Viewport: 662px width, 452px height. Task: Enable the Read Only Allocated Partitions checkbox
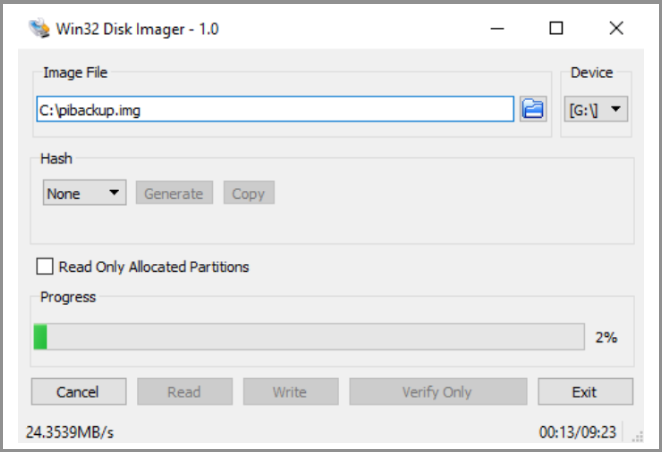[x=45, y=267]
